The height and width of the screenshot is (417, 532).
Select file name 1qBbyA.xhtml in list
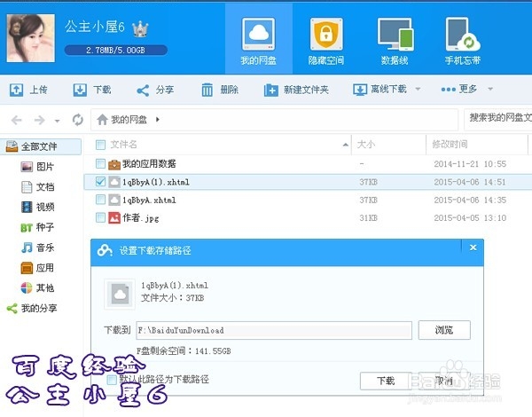pos(149,200)
